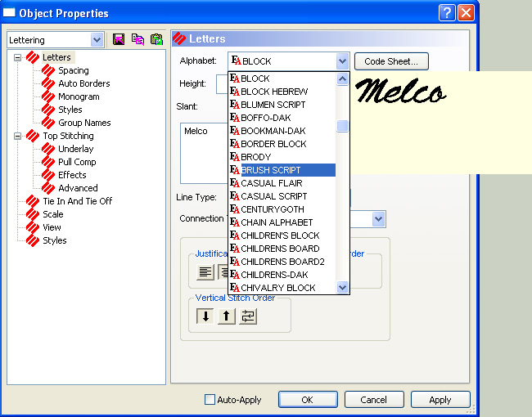Open Advanced under Top Stitching
532x417 pixels.
pos(78,188)
